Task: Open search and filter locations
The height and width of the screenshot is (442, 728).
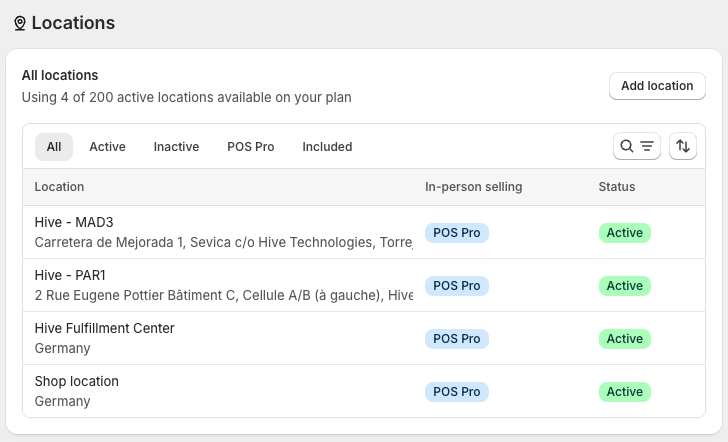Action: click(x=636, y=146)
